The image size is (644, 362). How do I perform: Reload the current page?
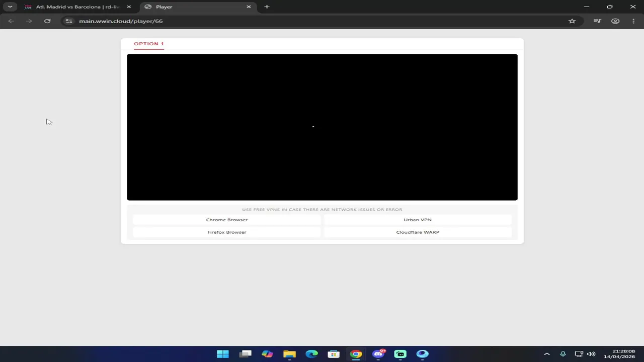pos(47,21)
